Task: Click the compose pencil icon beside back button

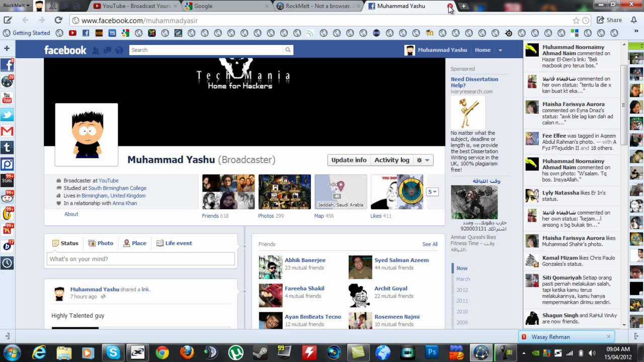Action: (8, 20)
